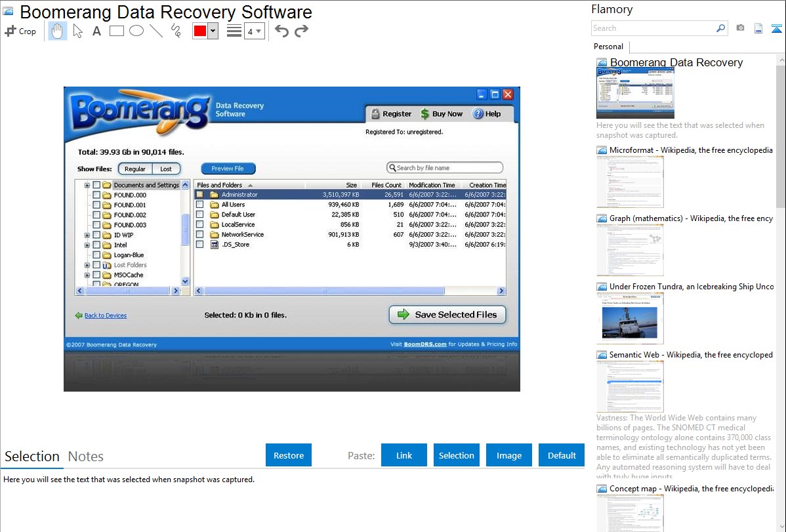Click the Concept map snapshot title

tap(691, 489)
